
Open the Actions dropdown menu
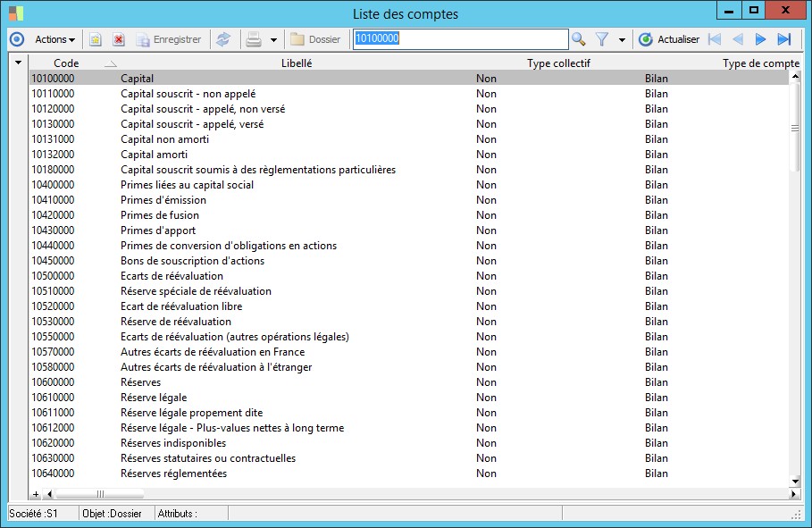[x=54, y=39]
